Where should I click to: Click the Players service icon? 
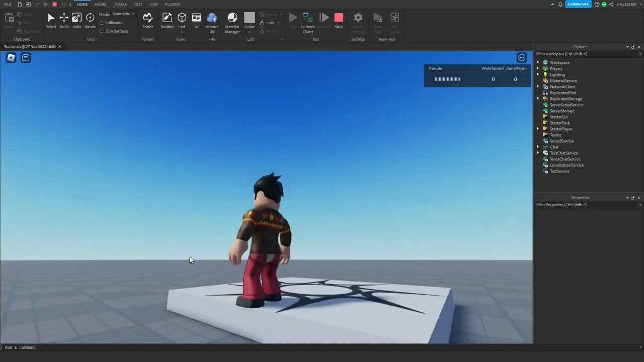tap(545, 68)
